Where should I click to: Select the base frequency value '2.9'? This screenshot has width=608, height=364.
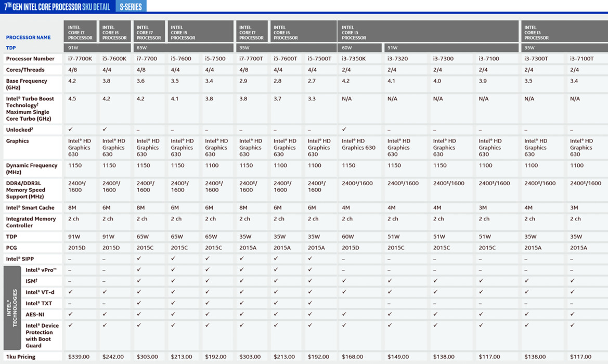243,81
